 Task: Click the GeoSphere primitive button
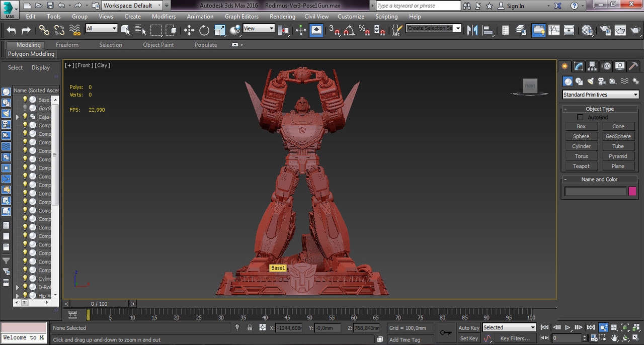(618, 136)
